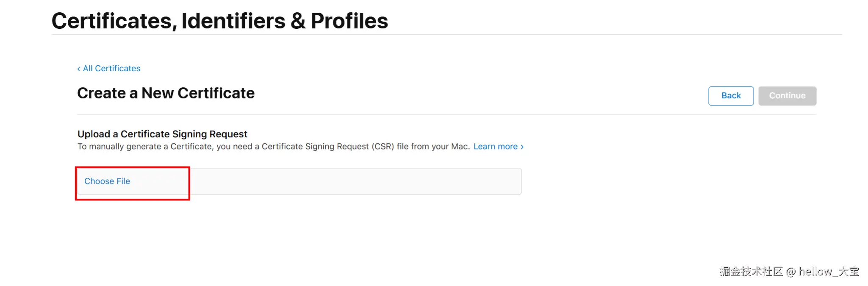Click the word Profiles in the page title
Viewport: 868px width, 286px height.
coord(349,21)
